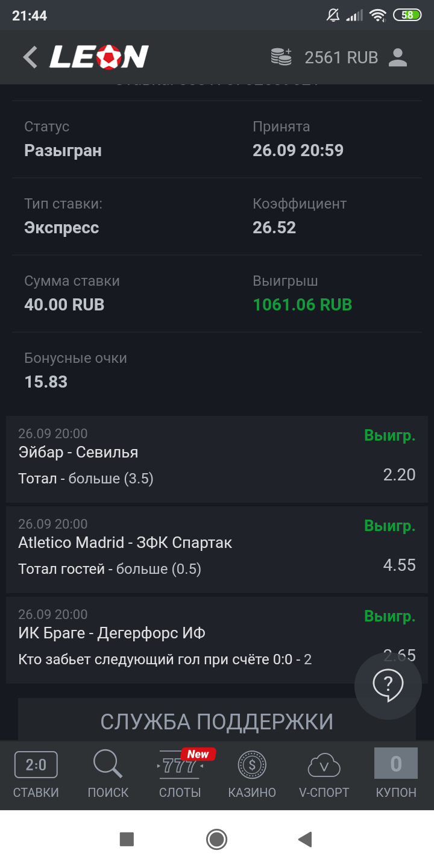Screen dimensions: 434x868
Task: Tap the back arrow in header
Action: 30,57
